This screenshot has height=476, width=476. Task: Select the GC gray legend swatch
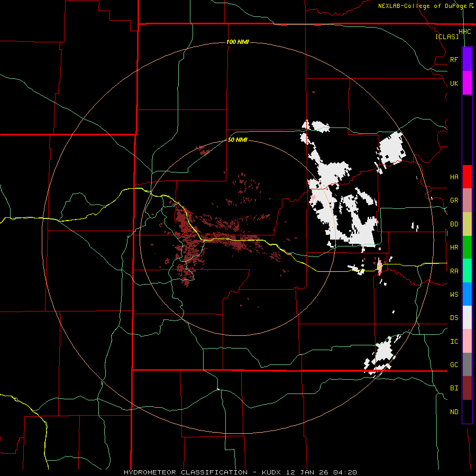(467, 364)
